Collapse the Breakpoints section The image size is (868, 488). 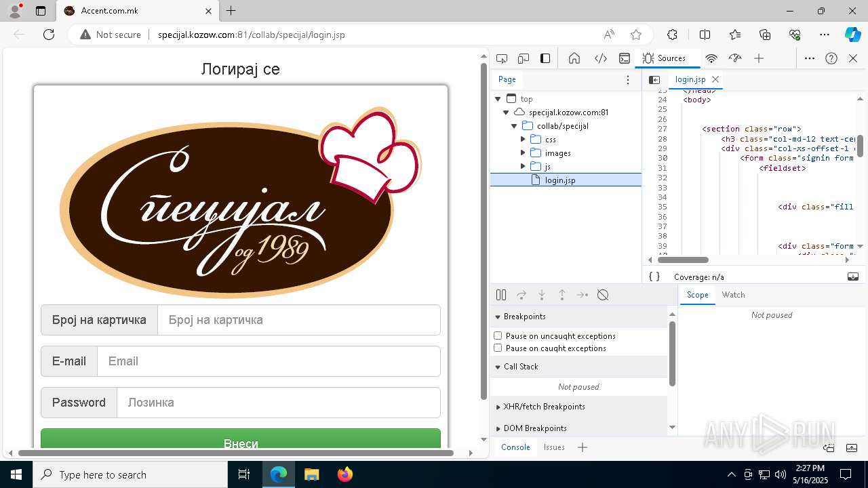(498, 317)
